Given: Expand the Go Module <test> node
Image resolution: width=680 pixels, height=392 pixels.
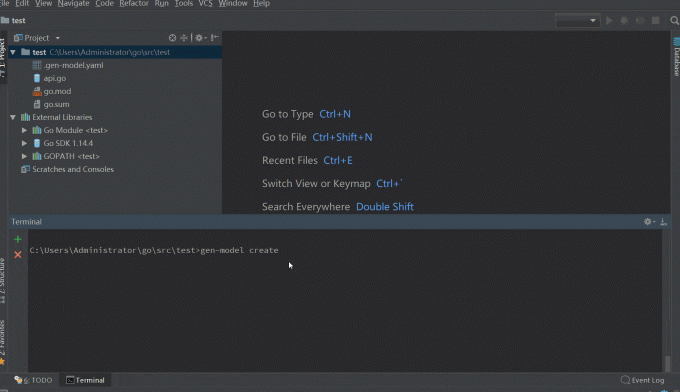Looking at the screenshot, I should point(24,130).
